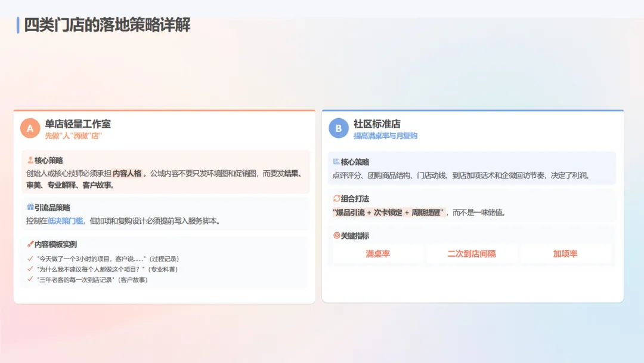Click the circular A badge on 单店轻量工作室 card
644x363 pixels.
(30, 128)
